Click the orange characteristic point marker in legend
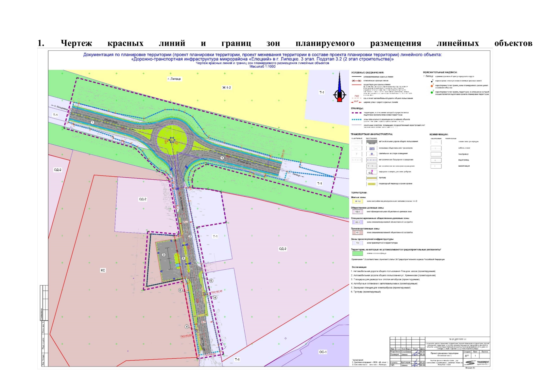Screen dimensions: 555x392 432,86
